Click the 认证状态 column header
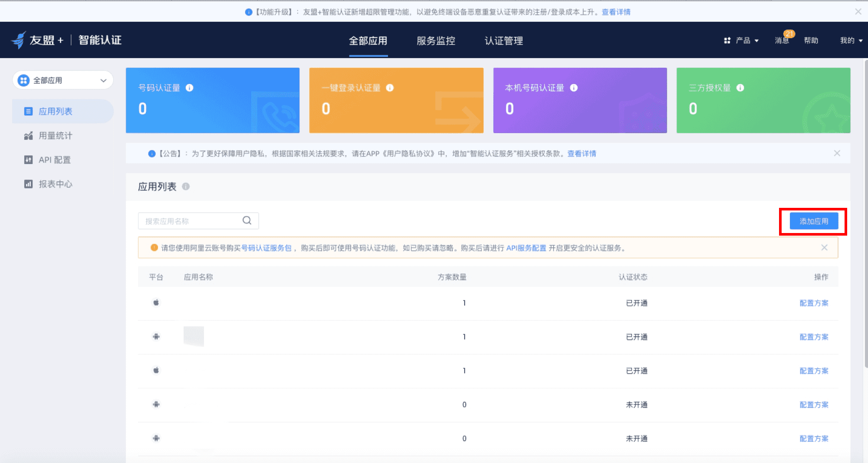Image resolution: width=868 pixels, height=463 pixels. point(633,277)
